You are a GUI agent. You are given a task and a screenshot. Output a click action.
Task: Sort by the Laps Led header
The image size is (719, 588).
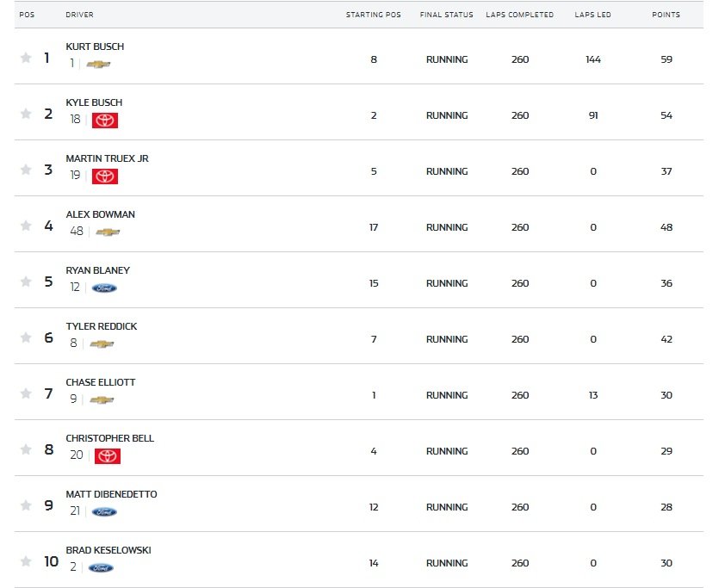(592, 15)
